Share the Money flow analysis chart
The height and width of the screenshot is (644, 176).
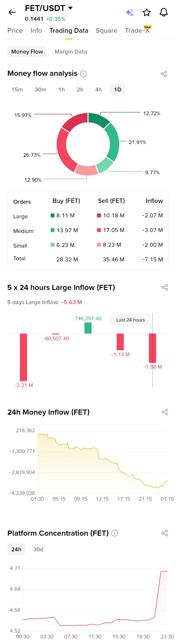tap(164, 74)
